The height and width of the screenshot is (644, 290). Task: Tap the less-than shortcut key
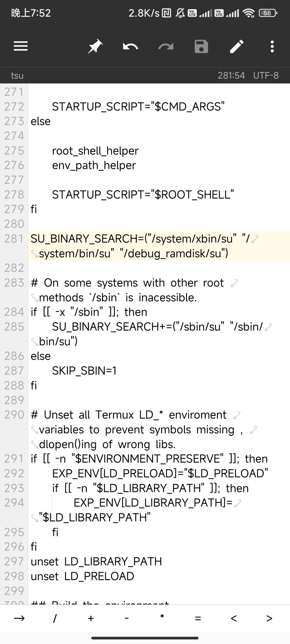tap(234, 619)
